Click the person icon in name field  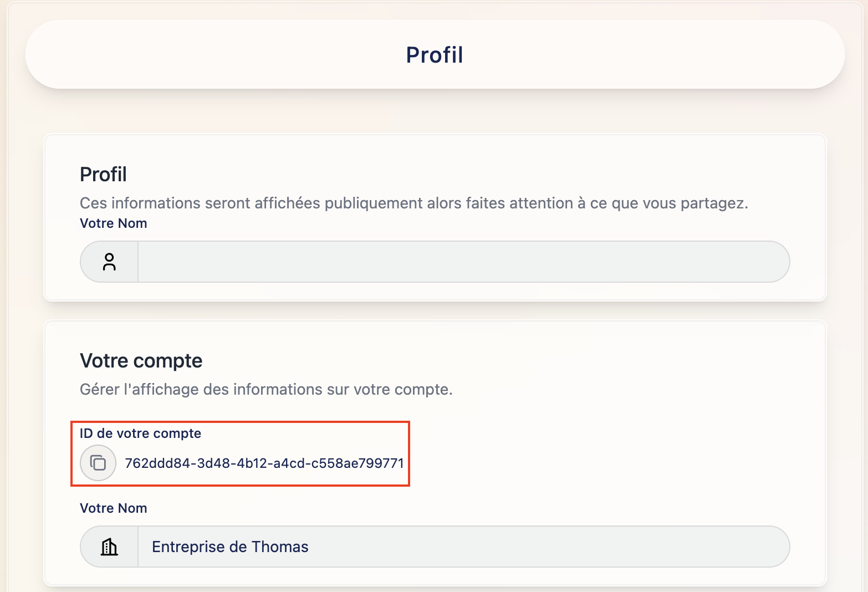tap(109, 262)
